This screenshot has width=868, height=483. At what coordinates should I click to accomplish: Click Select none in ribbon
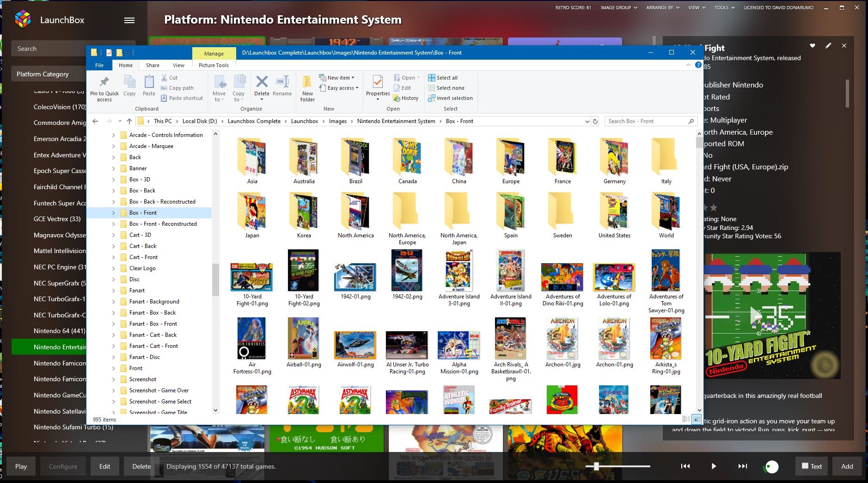pyautogui.click(x=446, y=88)
